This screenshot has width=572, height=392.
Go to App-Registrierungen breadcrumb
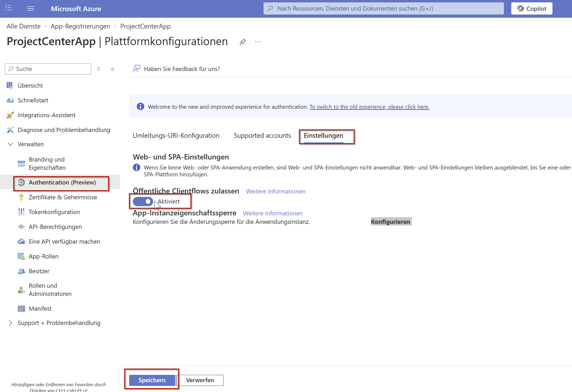click(80, 26)
